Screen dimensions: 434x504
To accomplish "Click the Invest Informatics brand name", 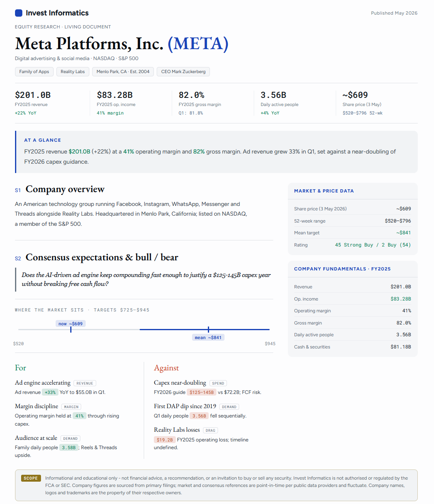I will [57, 13].
